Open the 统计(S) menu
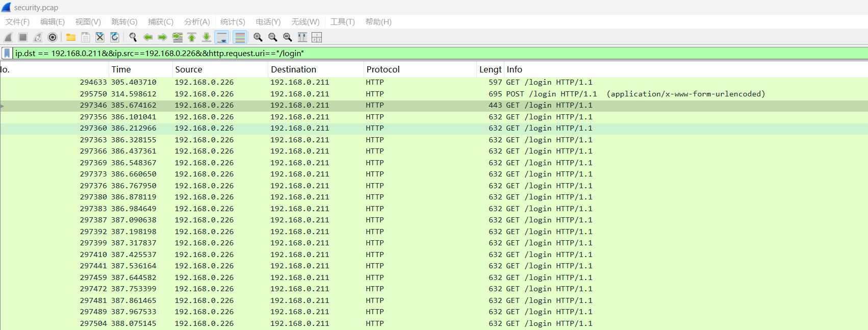This screenshot has height=330, width=868. pos(233,22)
